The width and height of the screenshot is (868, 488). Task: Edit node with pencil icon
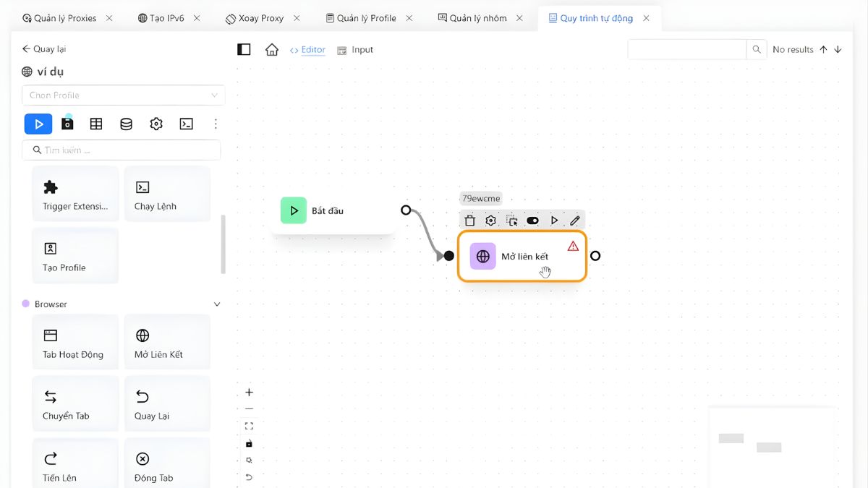pos(575,221)
